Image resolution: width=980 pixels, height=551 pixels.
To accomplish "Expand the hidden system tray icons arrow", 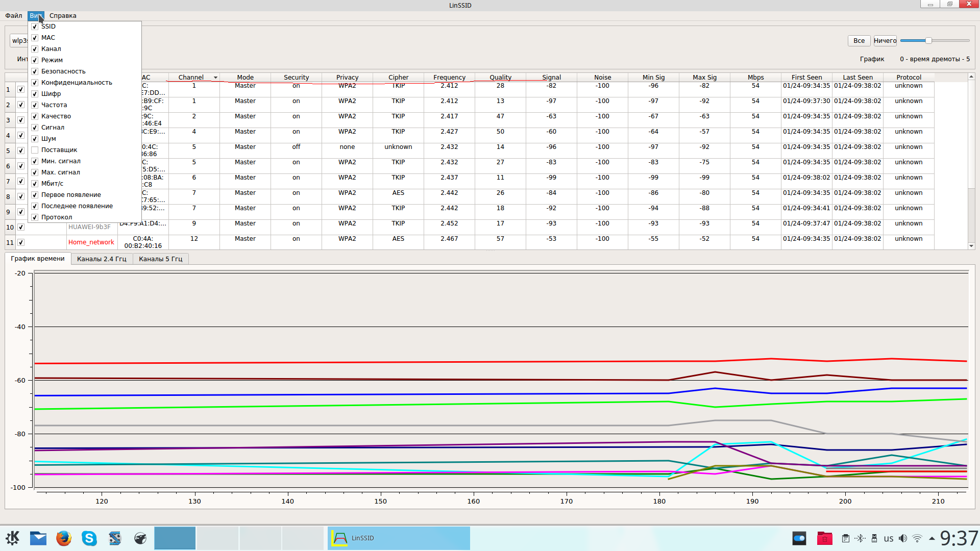I will (x=932, y=538).
